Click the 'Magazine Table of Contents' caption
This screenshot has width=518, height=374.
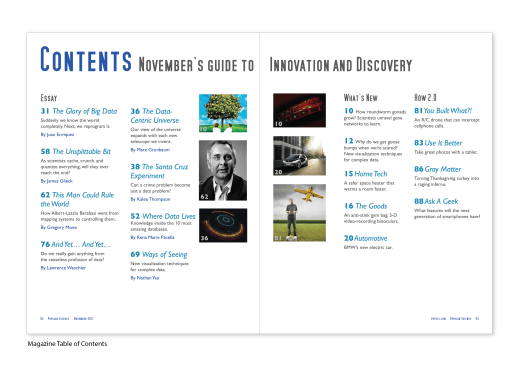pyautogui.click(x=67, y=344)
